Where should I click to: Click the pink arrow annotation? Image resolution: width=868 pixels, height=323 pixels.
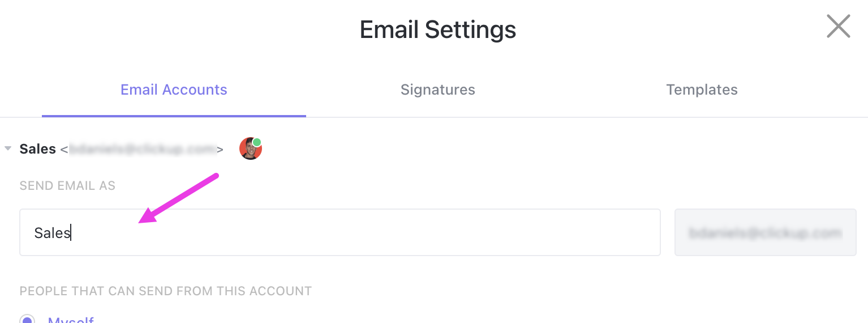[x=179, y=198]
